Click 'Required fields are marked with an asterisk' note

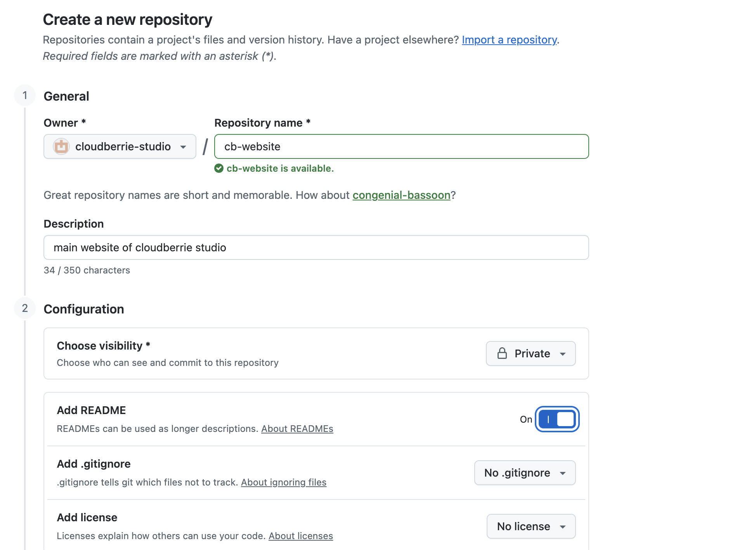[160, 56]
